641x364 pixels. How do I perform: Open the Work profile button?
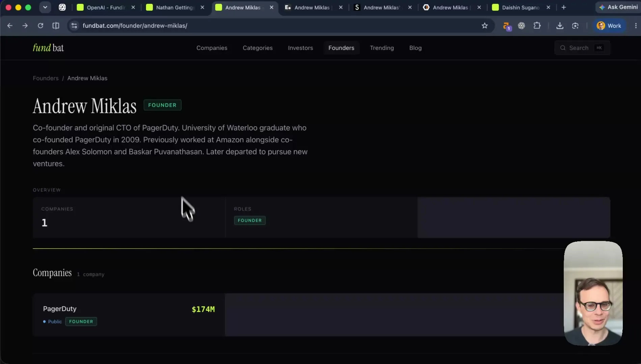pos(609,26)
